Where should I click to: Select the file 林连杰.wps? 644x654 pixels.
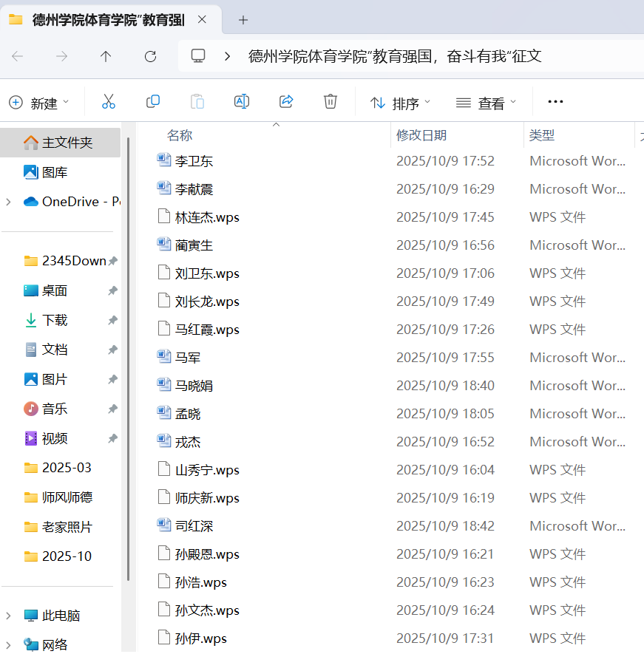207,217
